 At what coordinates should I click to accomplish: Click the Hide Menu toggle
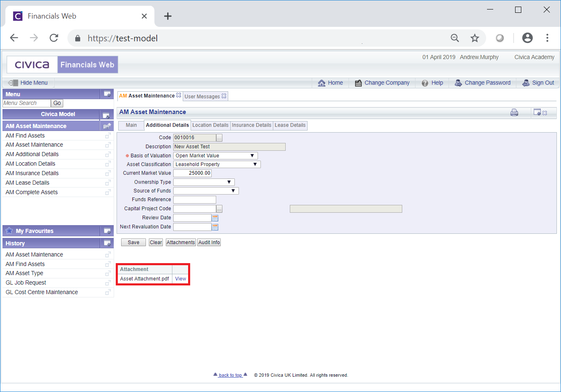pos(28,83)
